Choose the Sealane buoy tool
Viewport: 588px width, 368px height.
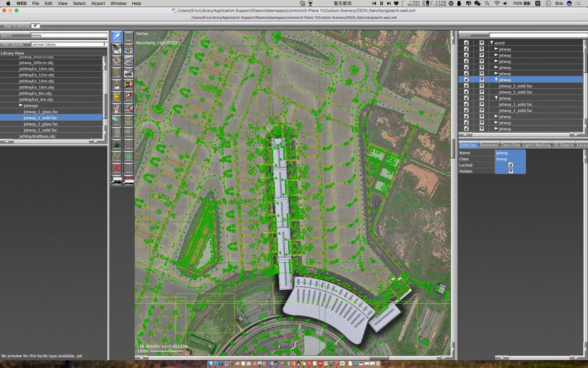(x=129, y=49)
